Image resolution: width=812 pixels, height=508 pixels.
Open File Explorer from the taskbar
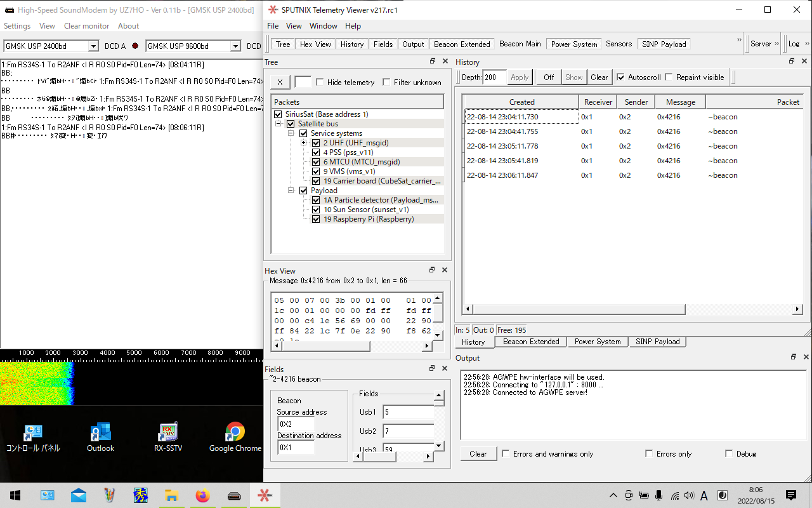click(x=171, y=495)
